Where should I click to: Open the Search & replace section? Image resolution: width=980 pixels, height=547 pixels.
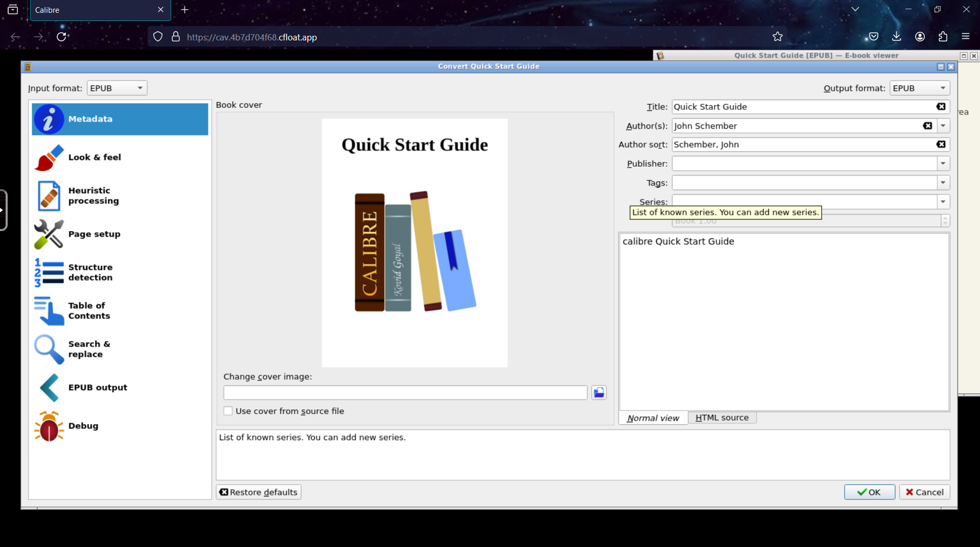click(120, 349)
